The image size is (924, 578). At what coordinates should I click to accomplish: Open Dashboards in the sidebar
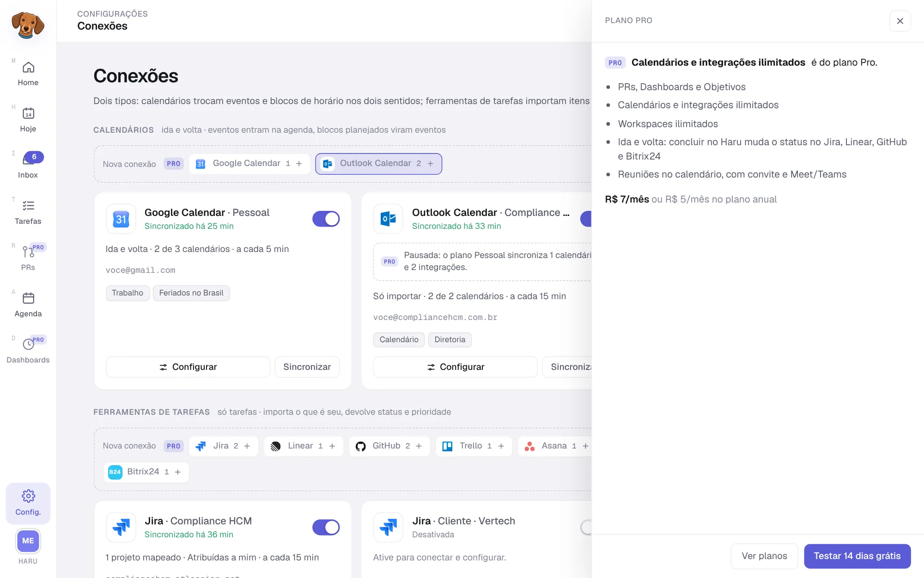(x=28, y=351)
